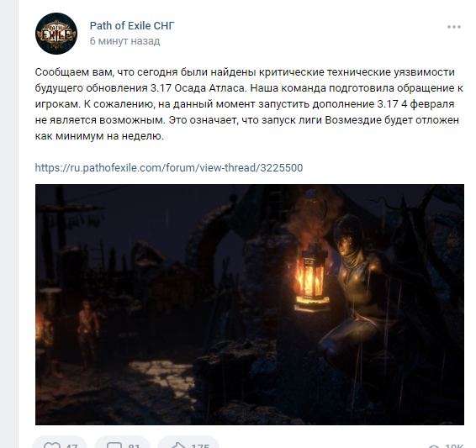Open the Path of Exile group avatar
The width and height of the screenshot is (476, 448).
pos(56,34)
